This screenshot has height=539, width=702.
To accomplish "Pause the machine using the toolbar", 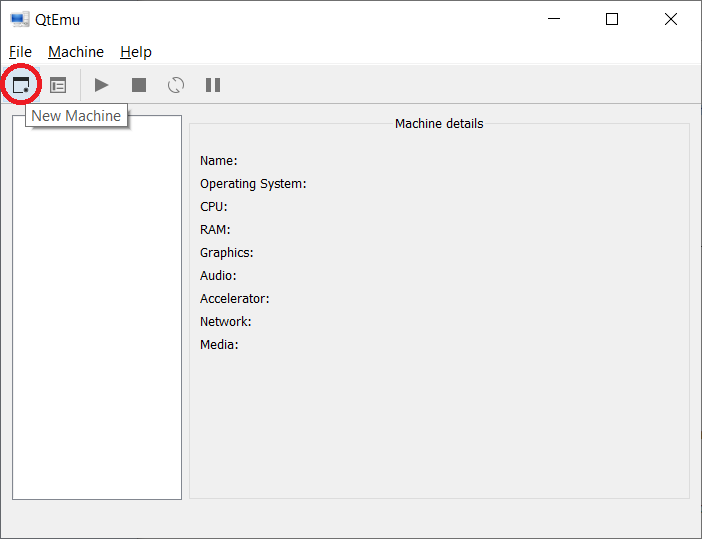I will 213,85.
